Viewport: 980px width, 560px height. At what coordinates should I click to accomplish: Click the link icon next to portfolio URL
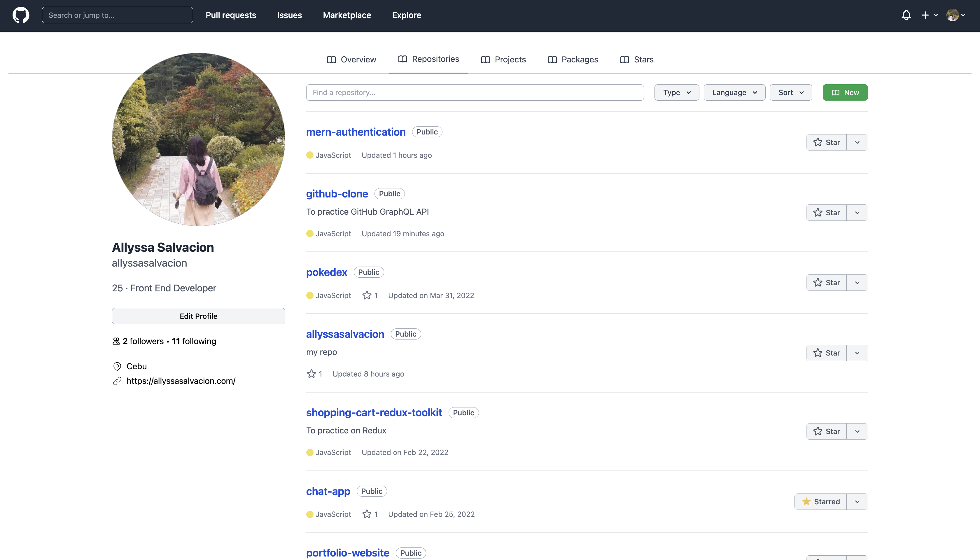tap(117, 381)
